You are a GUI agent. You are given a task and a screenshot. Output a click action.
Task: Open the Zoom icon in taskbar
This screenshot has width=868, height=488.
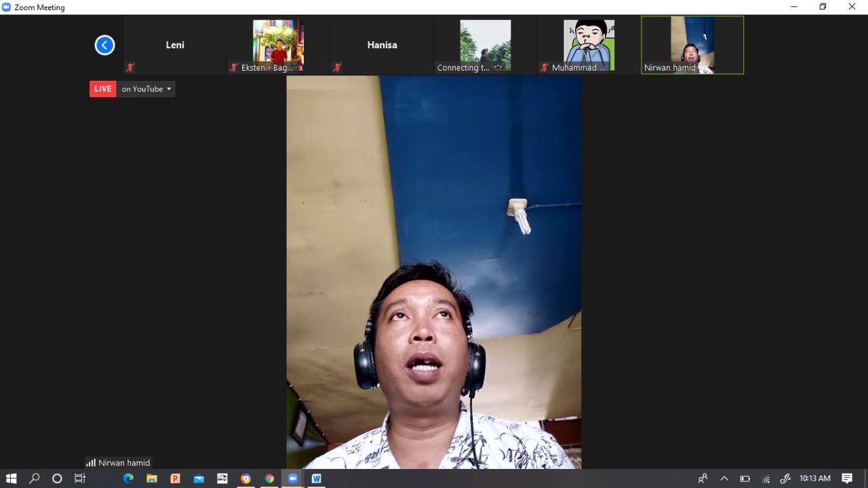tap(293, 478)
